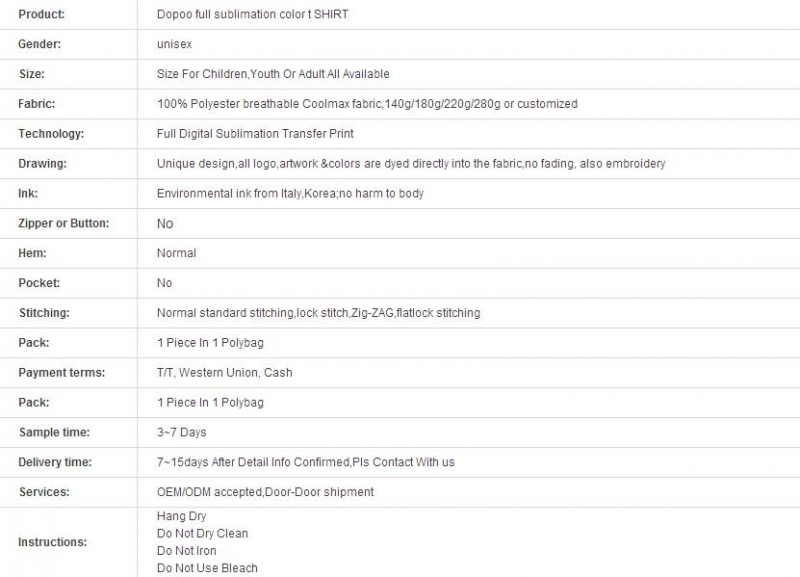Click the "3~7 Days" sample time value
800x577 pixels.
pyautogui.click(x=181, y=432)
